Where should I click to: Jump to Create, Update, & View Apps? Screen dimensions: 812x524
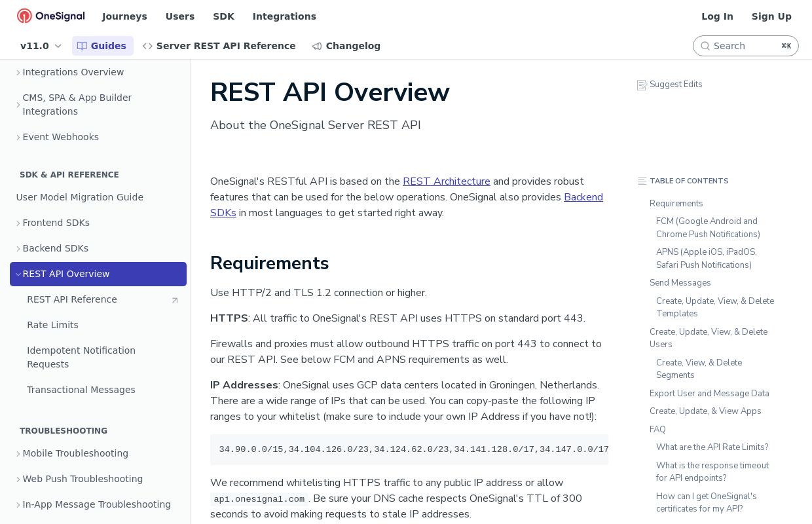tap(705, 411)
